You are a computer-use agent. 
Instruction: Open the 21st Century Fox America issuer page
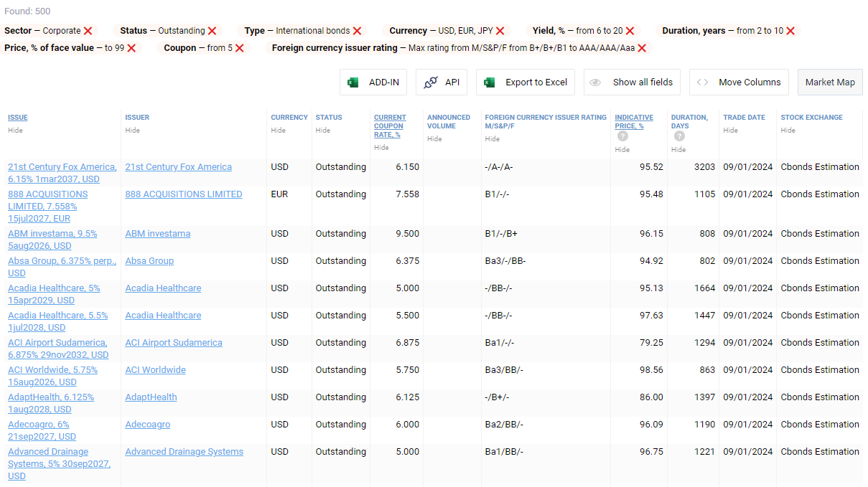click(178, 166)
